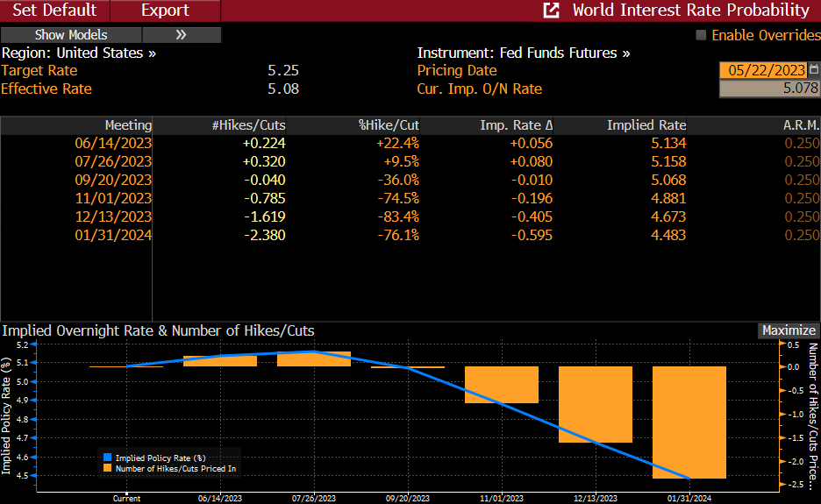
Task: Click the -2.380 cuts value
Action: (265, 235)
